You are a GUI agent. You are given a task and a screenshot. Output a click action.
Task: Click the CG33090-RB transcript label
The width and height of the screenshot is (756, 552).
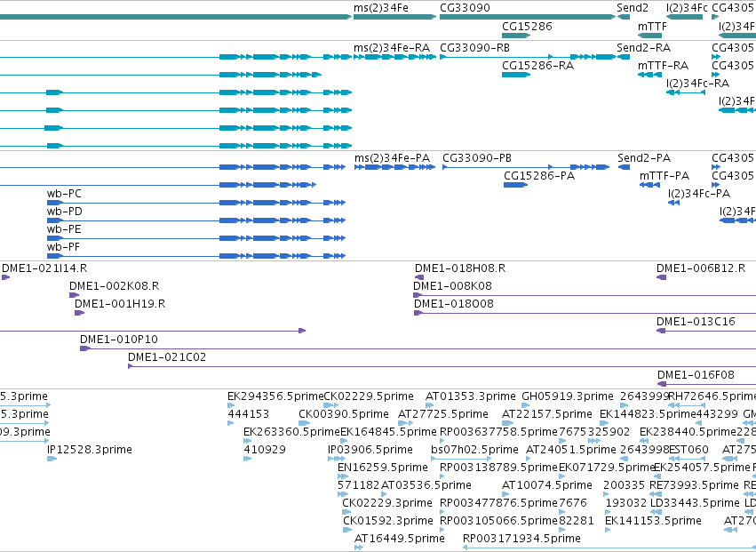(475, 48)
